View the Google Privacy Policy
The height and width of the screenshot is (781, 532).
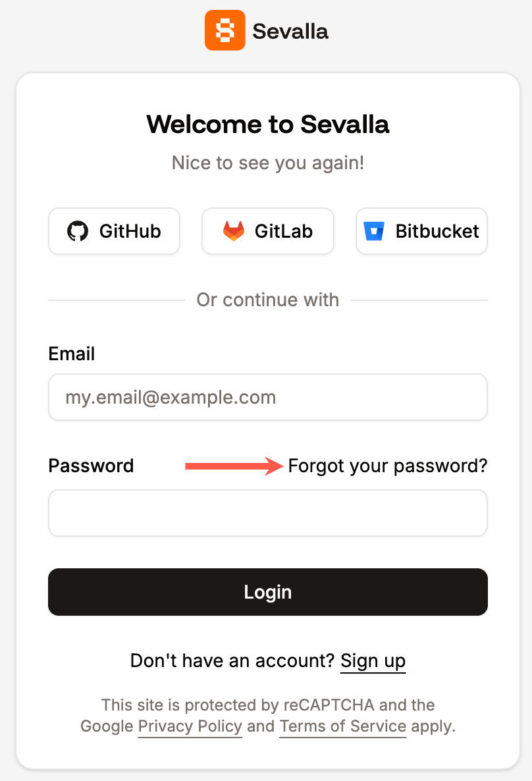pyautogui.click(x=190, y=726)
